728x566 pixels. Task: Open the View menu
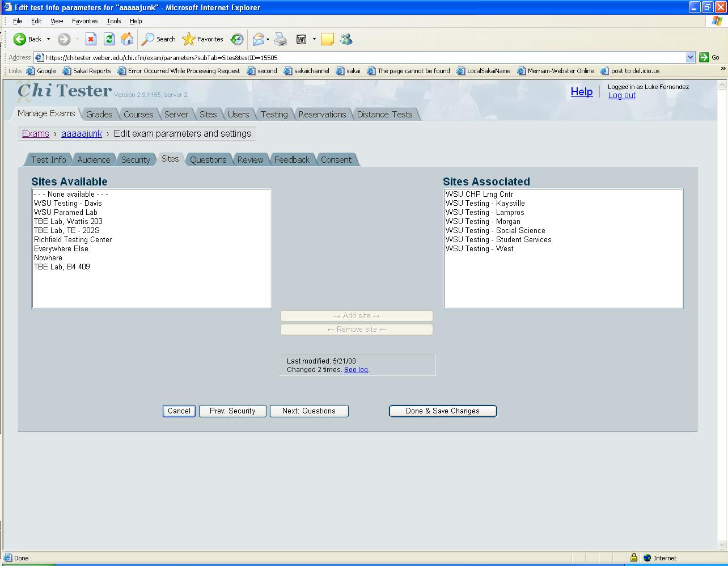pos(57,21)
